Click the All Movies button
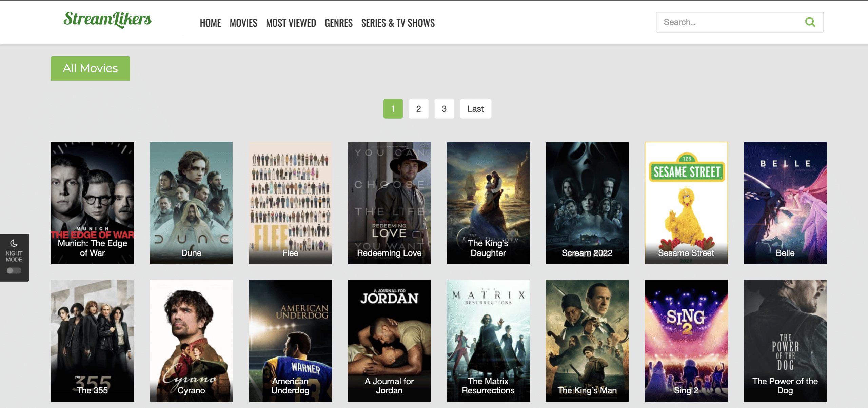The height and width of the screenshot is (408, 868). (90, 68)
